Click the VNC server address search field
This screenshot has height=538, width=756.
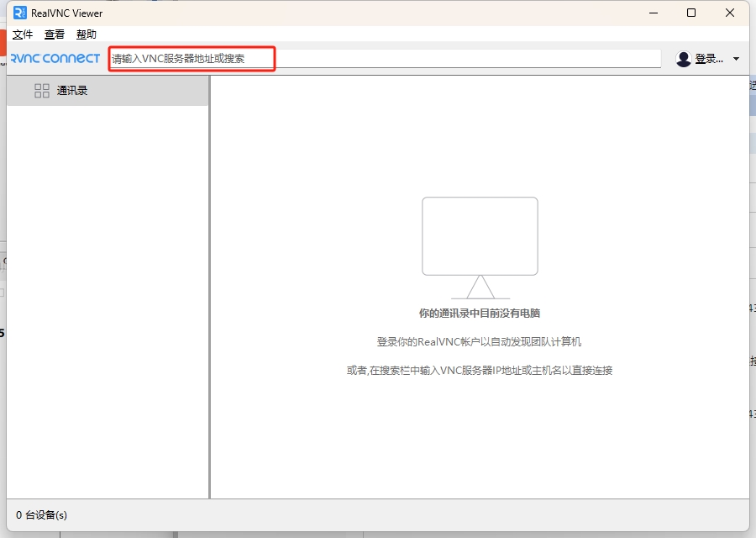click(385, 59)
